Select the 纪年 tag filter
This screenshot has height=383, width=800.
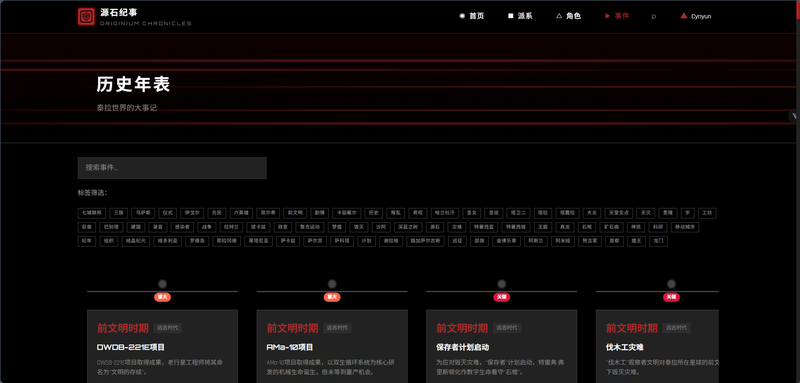pos(86,241)
